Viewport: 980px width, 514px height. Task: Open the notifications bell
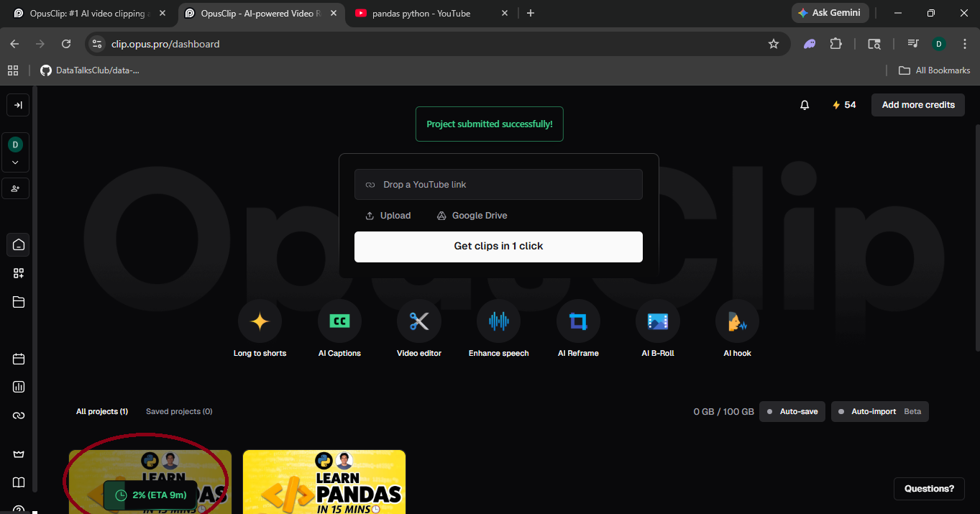[805, 105]
